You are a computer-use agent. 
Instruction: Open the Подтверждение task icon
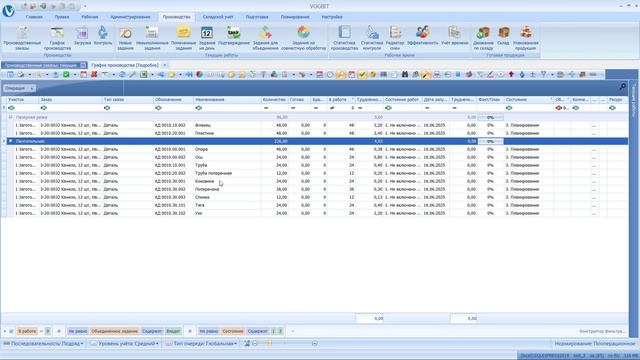234,36
